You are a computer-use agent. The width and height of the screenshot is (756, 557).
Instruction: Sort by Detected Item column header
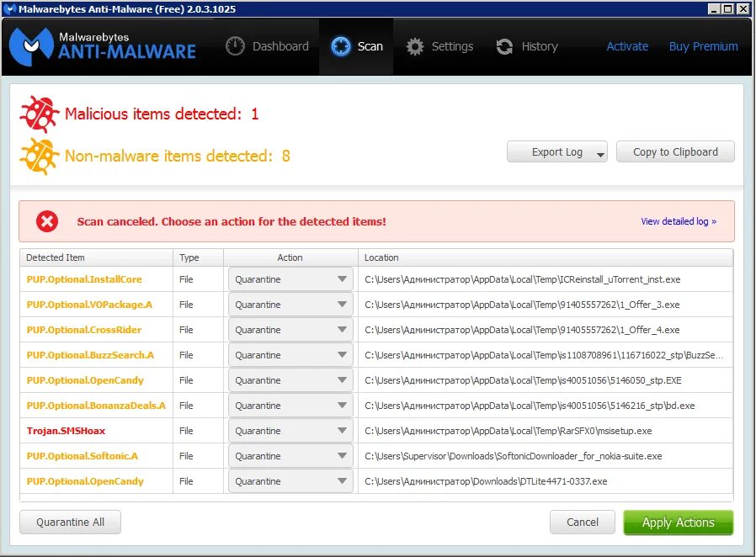pyautogui.click(x=97, y=257)
